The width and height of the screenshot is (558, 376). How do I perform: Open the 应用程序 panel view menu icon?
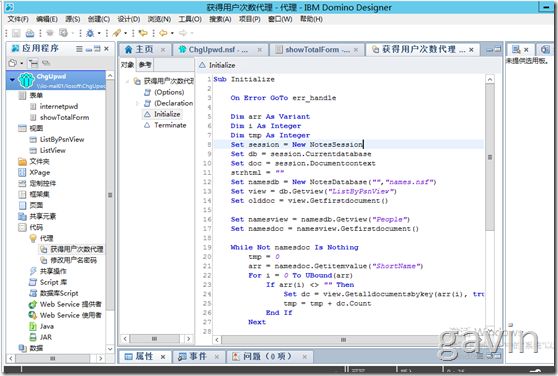79,49
